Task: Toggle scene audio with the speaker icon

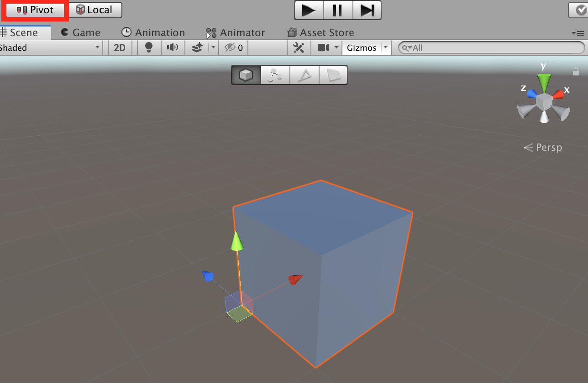Action: 172,48
